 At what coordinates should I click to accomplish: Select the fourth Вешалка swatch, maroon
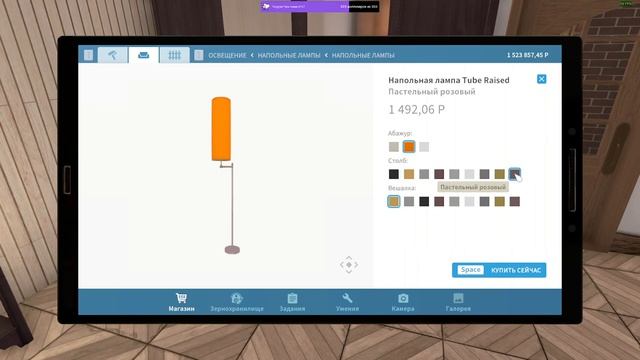[x=439, y=202]
